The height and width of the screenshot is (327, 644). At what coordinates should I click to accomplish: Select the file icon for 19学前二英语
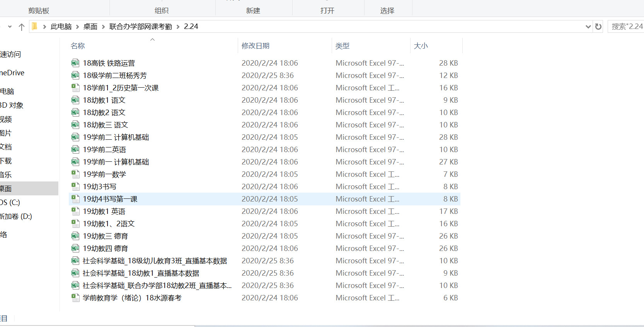point(75,149)
